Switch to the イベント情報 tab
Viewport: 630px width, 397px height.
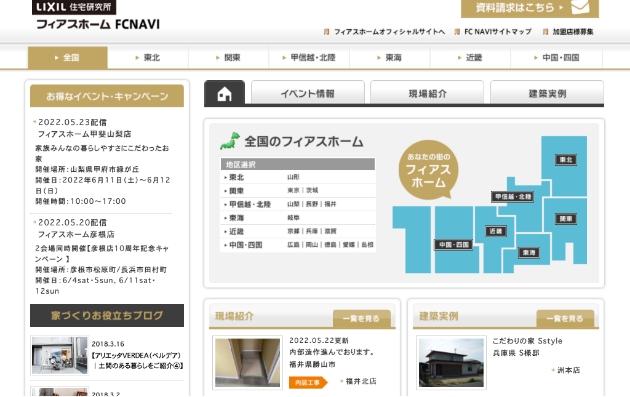click(308, 93)
